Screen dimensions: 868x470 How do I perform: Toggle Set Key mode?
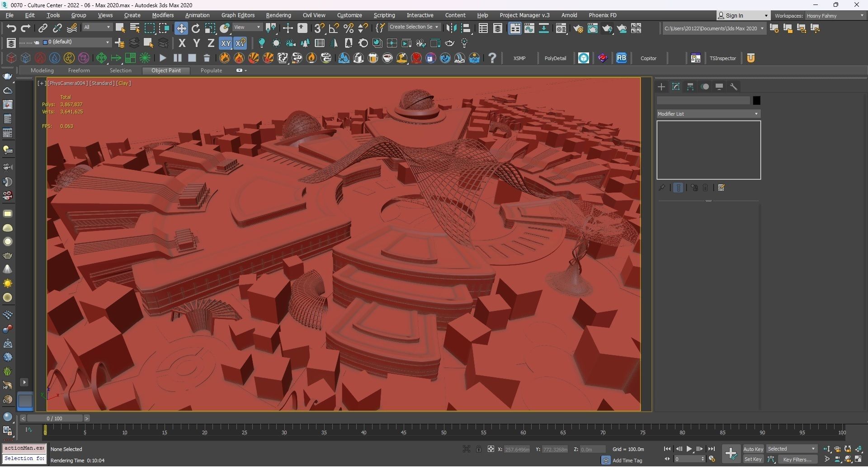[753, 459]
